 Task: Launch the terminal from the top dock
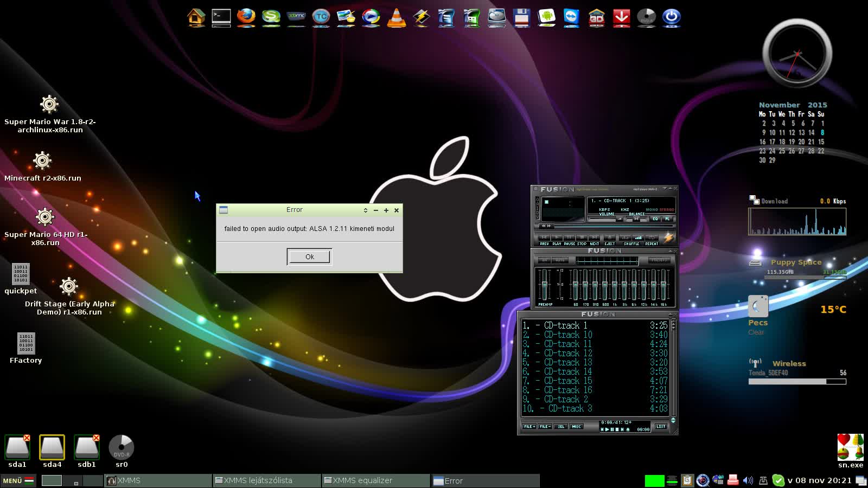click(221, 17)
